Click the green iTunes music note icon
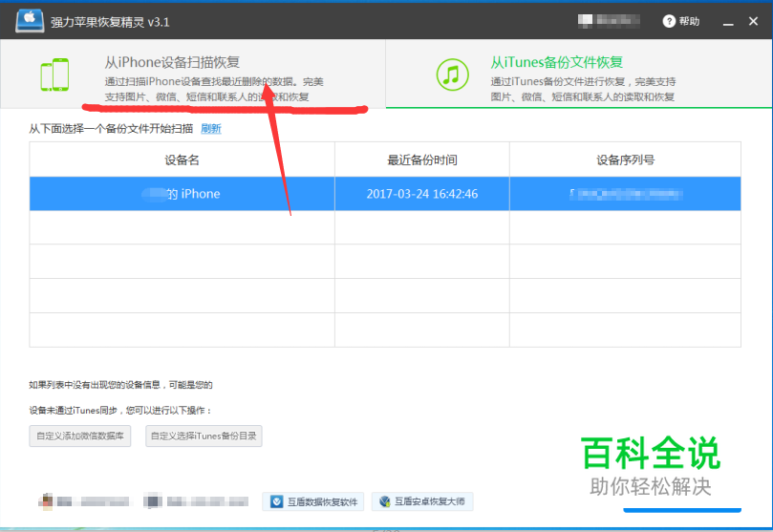Viewport: 773px width, 532px height. coord(452,74)
